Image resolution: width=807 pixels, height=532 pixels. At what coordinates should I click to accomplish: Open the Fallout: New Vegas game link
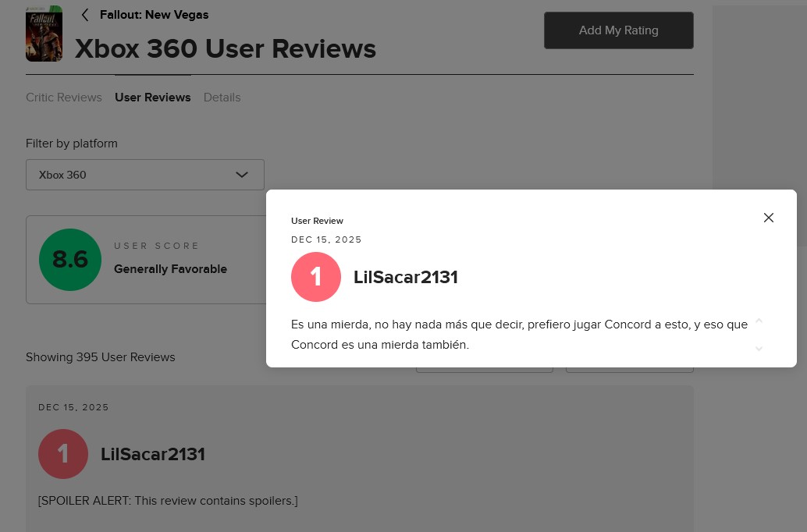coord(154,15)
